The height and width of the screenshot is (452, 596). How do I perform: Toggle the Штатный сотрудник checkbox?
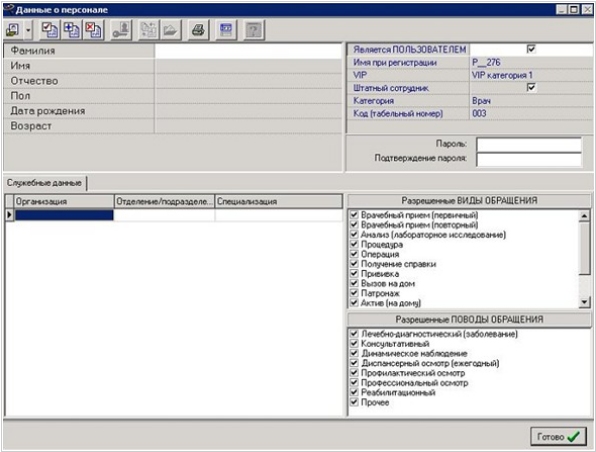(531, 88)
